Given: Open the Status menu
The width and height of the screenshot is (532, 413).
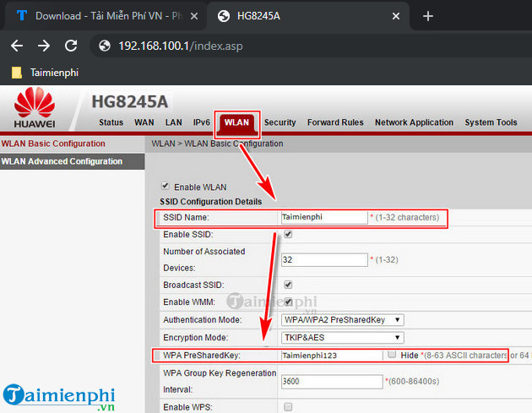Looking at the screenshot, I should pyautogui.click(x=111, y=122).
